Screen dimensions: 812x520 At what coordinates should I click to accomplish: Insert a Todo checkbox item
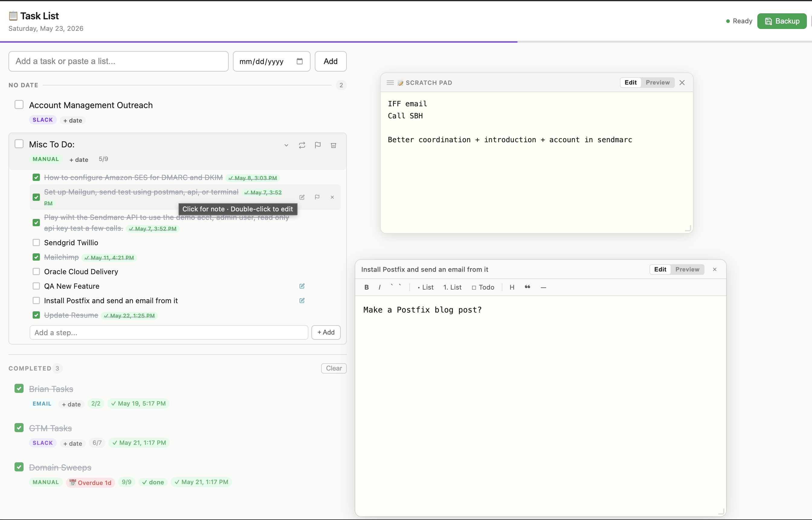click(483, 287)
